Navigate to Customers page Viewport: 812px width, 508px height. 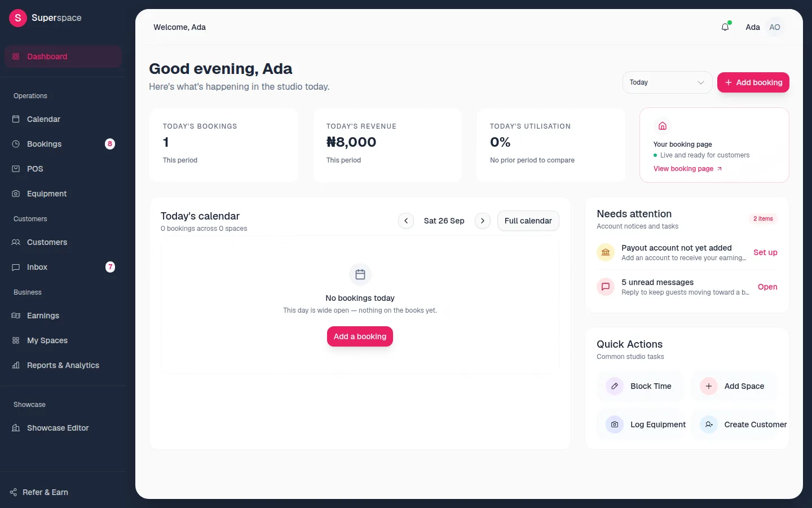coord(63,242)
